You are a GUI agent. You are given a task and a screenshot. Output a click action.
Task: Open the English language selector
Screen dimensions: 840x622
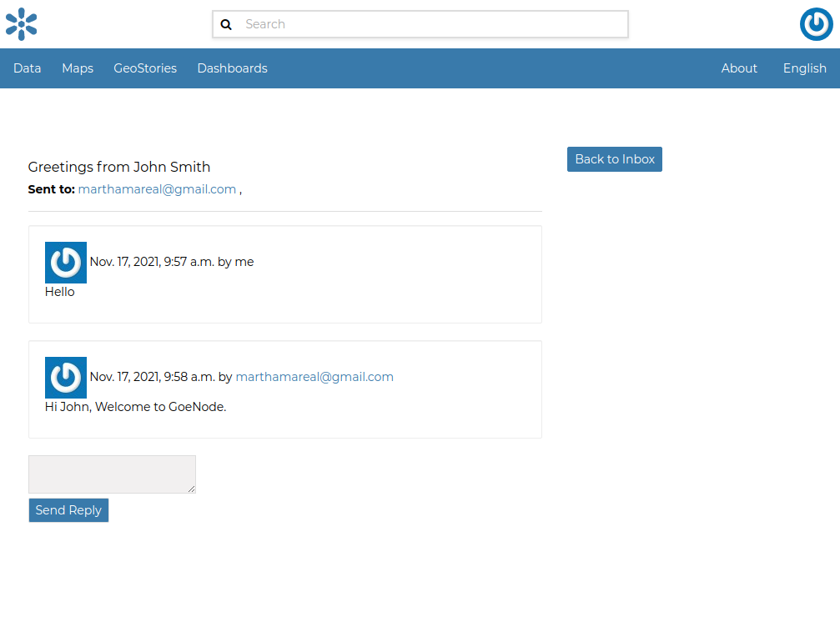(x=804, y=68)
